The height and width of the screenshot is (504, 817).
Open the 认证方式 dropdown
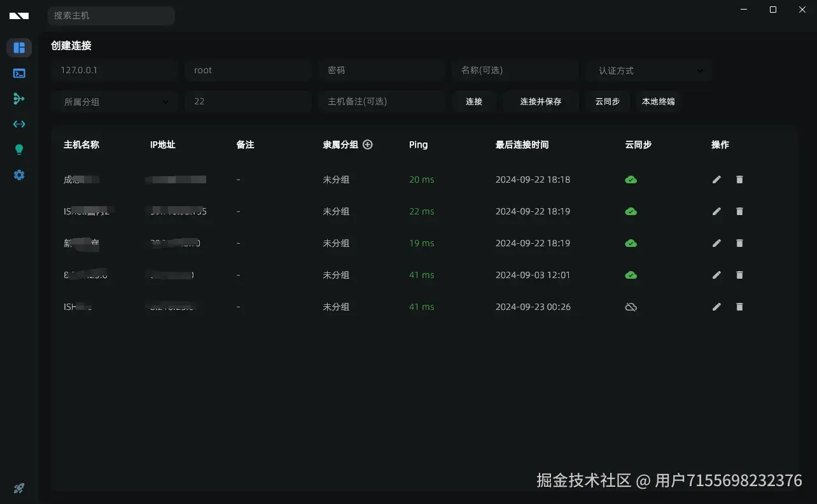649,71
